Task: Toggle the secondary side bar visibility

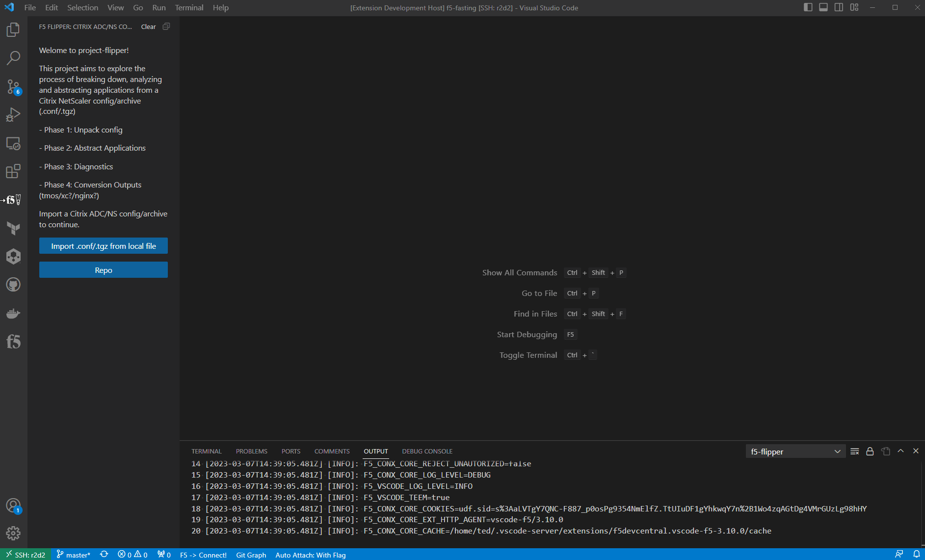Action: (839, 7)
